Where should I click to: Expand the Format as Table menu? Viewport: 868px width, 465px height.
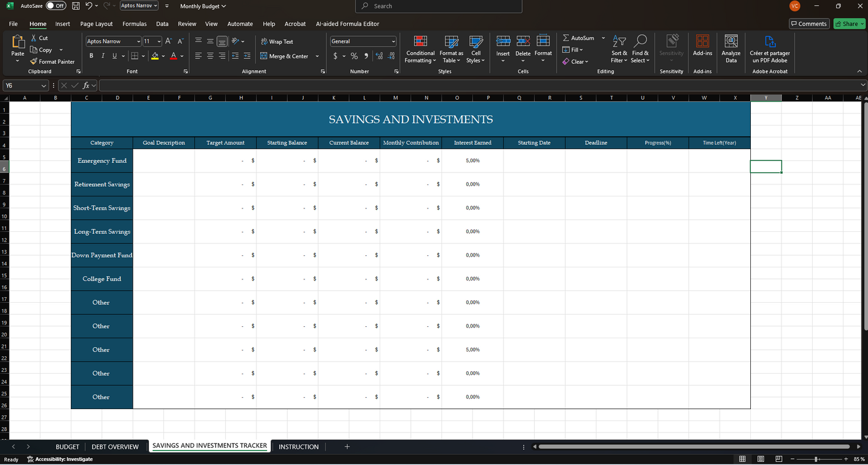(451, 49)
